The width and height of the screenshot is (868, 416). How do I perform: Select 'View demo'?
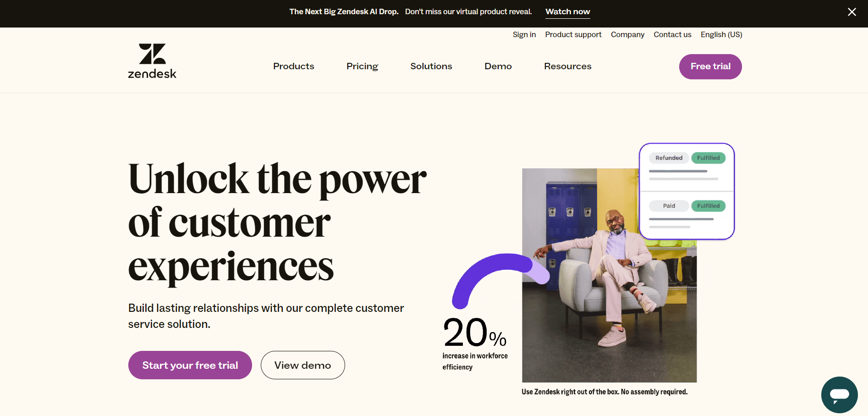(302, 365)
